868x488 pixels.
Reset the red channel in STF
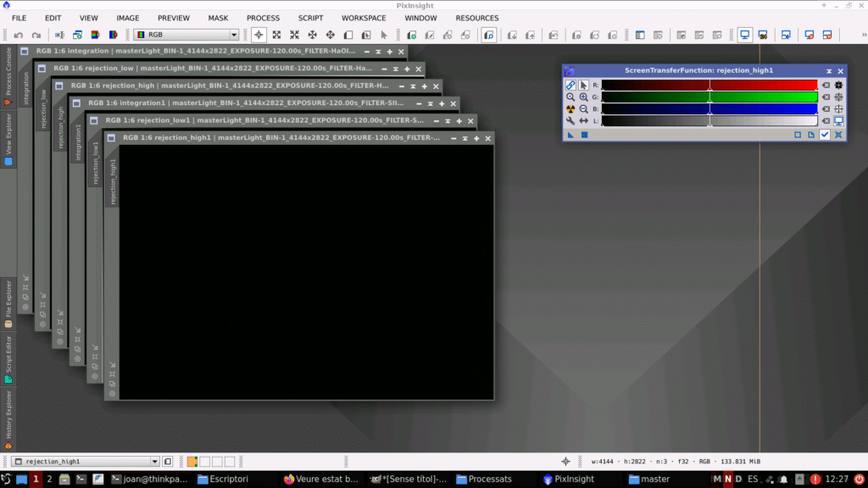pyautogui.click(x=826, y=86)
